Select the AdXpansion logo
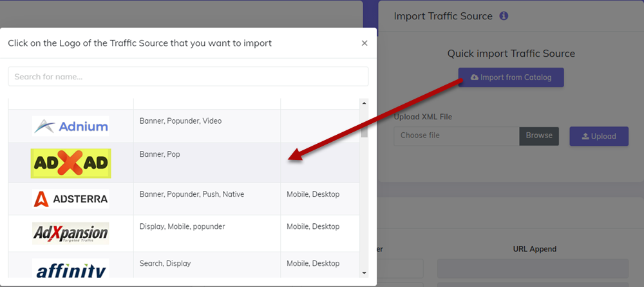The image size is (644, 287). tap(71, 233)
